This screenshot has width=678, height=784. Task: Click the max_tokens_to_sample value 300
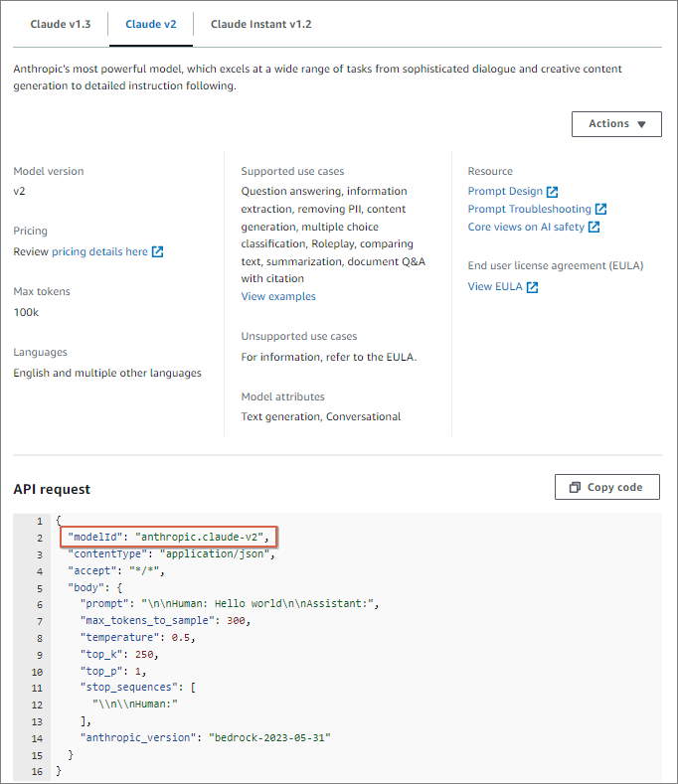tap(237, 620)
